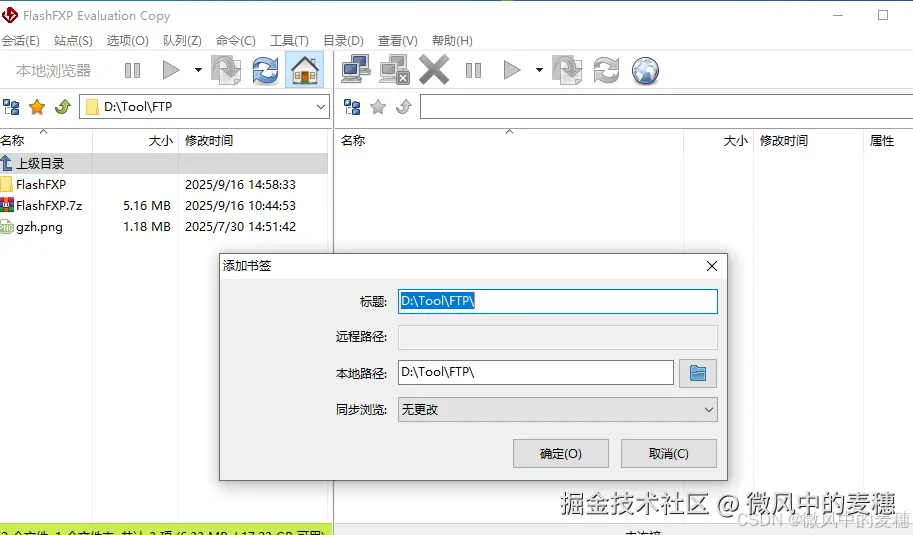Click the 2025/7/30 14:51:42 timestamp

click(240, 226)
